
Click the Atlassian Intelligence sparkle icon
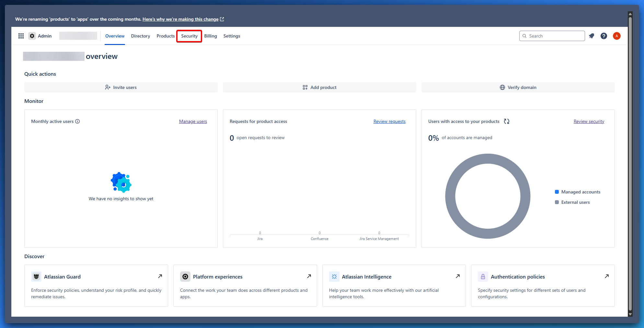click(x=334, y=277)
